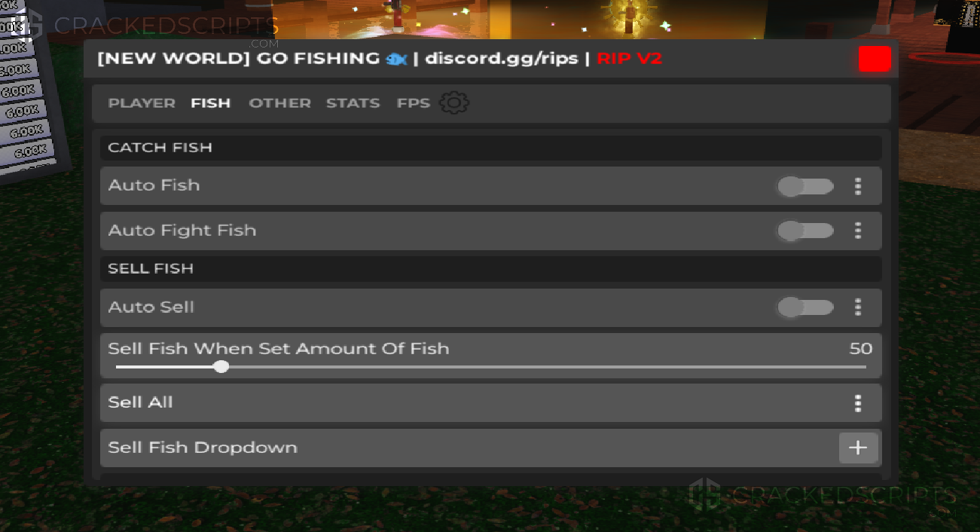The image size is (980, 532).
Task: Open the OTHER tab
Action: click(279, 103)
